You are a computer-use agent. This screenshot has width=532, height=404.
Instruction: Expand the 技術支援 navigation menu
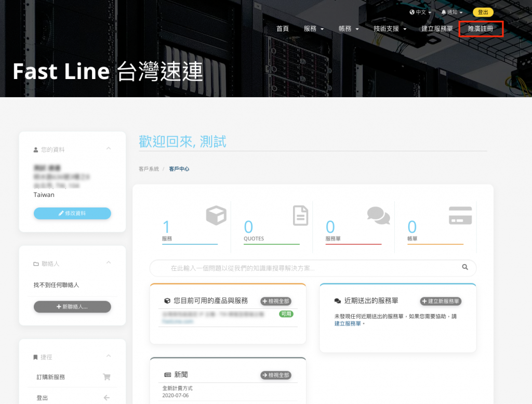tap(390, 29)
